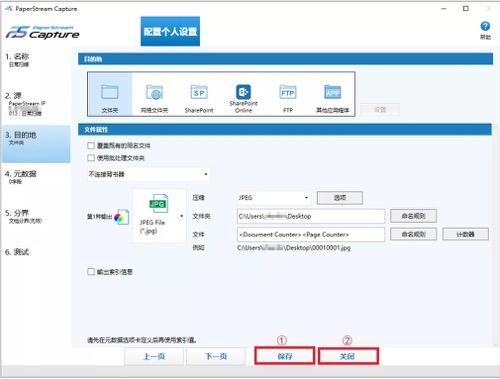
Task: Select the SharePoint destination icon
Action: 199,94
